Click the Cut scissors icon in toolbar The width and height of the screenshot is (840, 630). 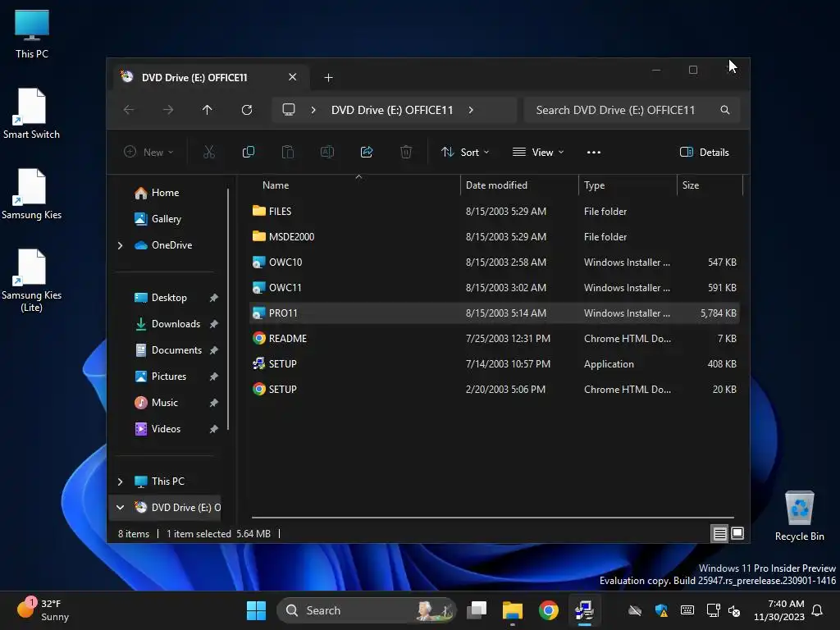(209, 152)
